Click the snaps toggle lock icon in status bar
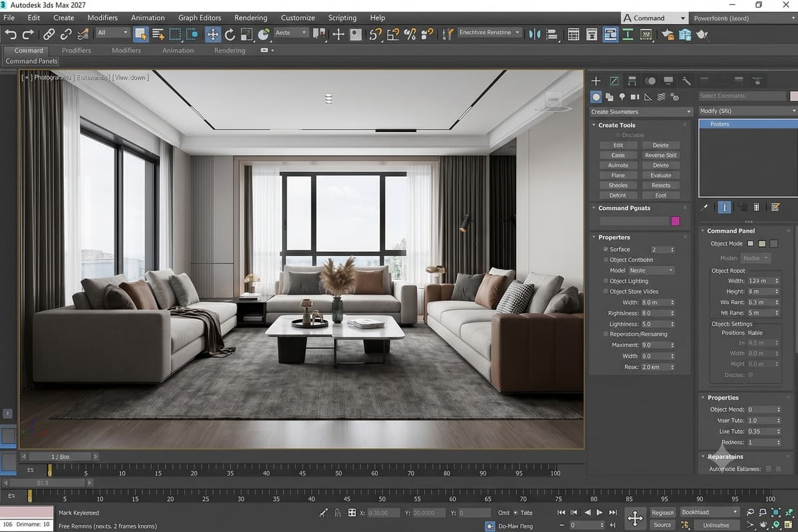Viewport: 798px width, 532px height. pos(337,513)
